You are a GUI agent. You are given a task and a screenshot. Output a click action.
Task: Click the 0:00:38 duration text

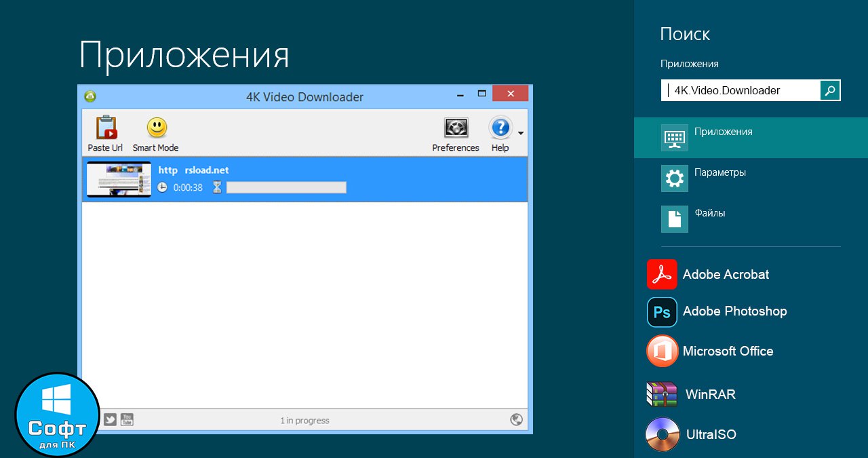click(188, 187)
